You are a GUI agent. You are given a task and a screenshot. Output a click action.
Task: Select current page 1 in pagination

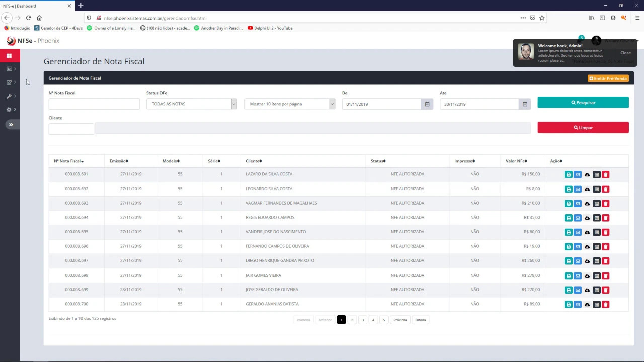click(341, 320)
